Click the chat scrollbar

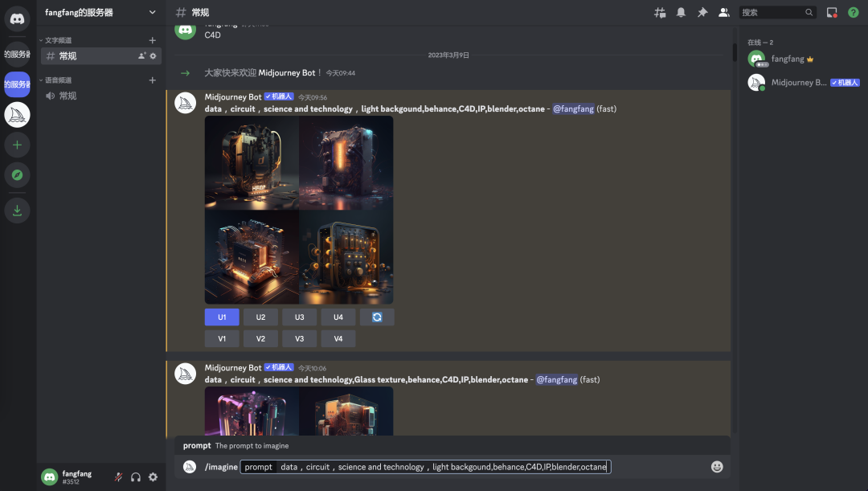(x=735, y=52)
